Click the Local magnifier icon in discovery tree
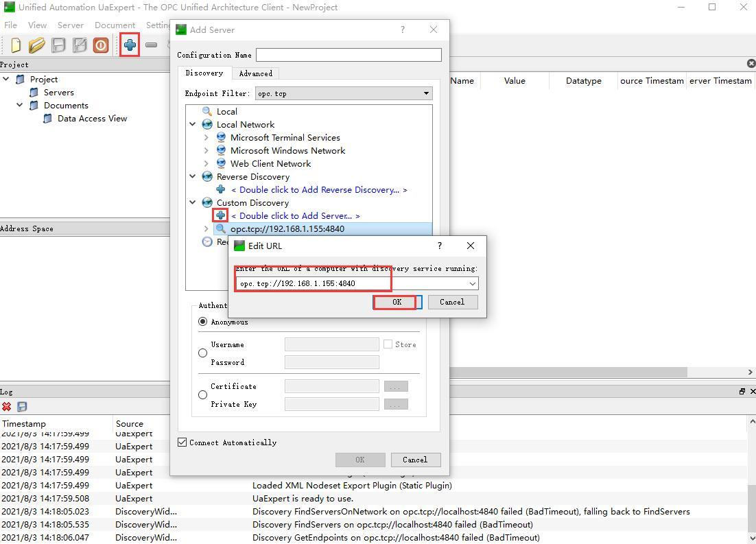This screenshot has width=756, height=544. (207, 111)
